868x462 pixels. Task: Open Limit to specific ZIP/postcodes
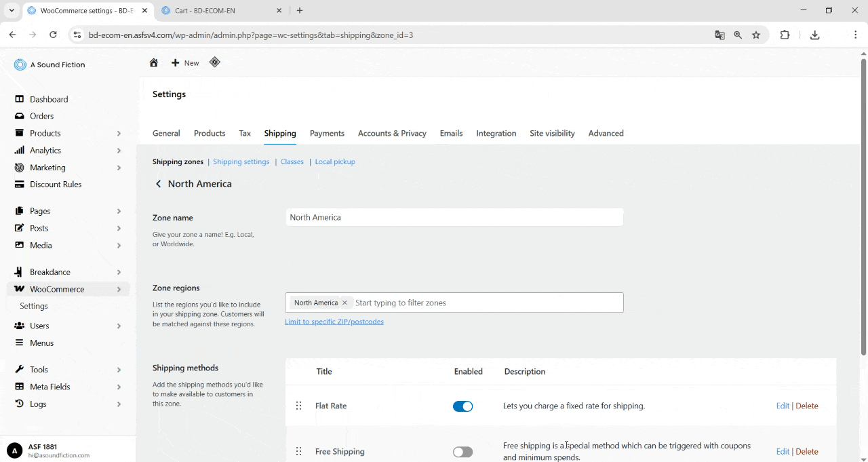tap(334, 321)
